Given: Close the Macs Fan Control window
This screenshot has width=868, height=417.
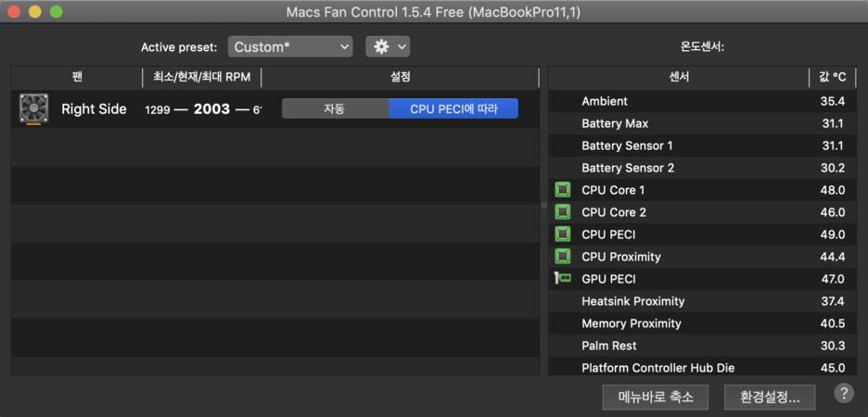Looking at the screenshot, I should click(14, 12).
